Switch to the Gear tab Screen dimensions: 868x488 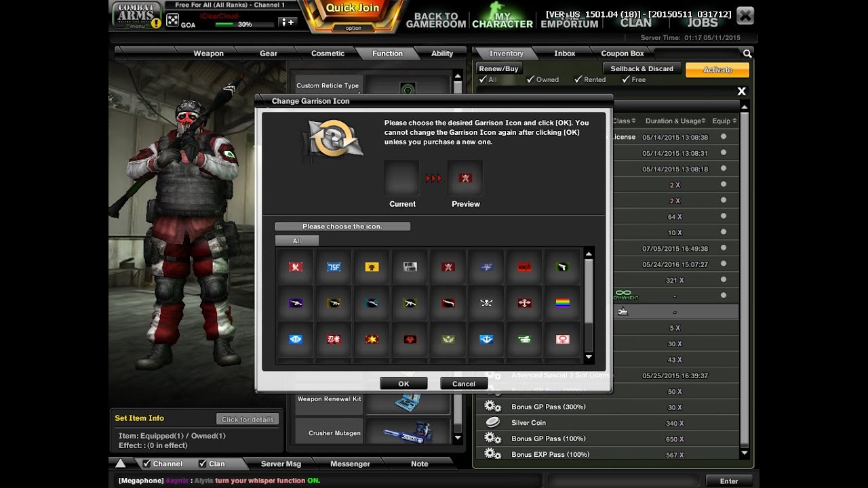[269, 54]
